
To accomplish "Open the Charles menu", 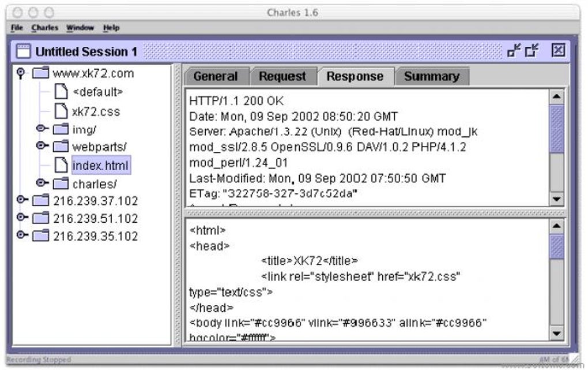I will coord(45,28).
